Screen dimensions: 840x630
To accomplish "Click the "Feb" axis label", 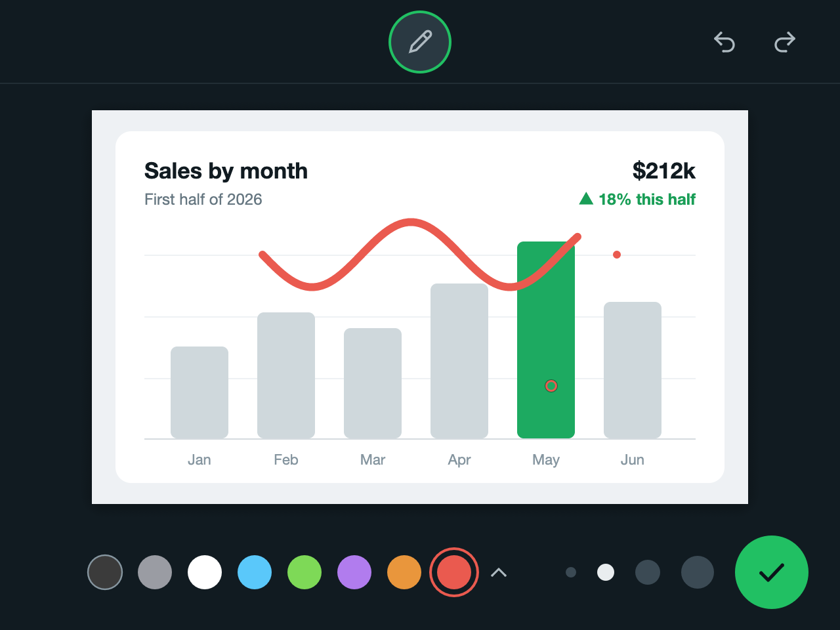I will (x=286, y=460).
